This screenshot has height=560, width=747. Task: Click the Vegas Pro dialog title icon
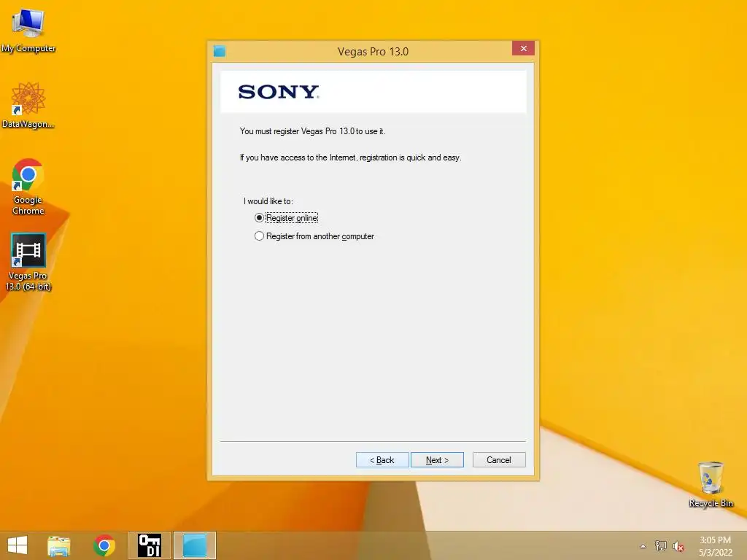219,51
